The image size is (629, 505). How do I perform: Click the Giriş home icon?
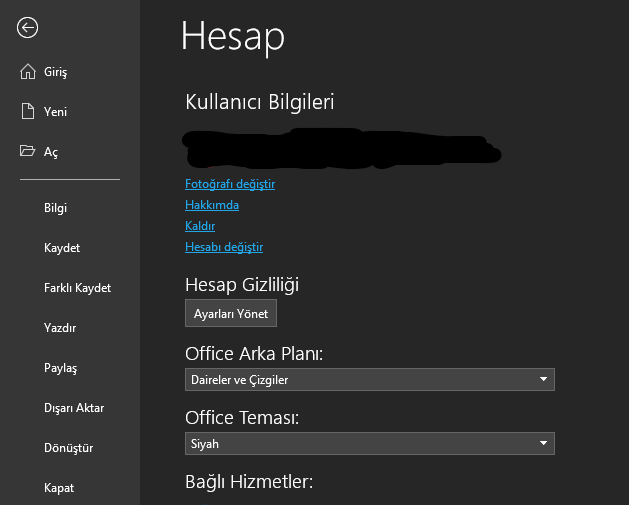pyautogui.click(x=27, y=72)
